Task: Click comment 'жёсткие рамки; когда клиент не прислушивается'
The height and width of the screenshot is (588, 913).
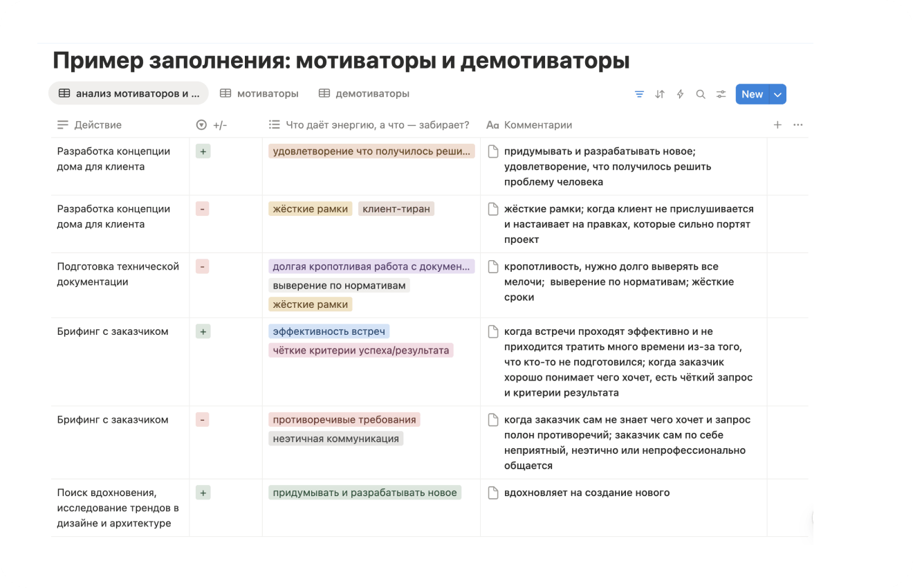Action: (629, 224)
